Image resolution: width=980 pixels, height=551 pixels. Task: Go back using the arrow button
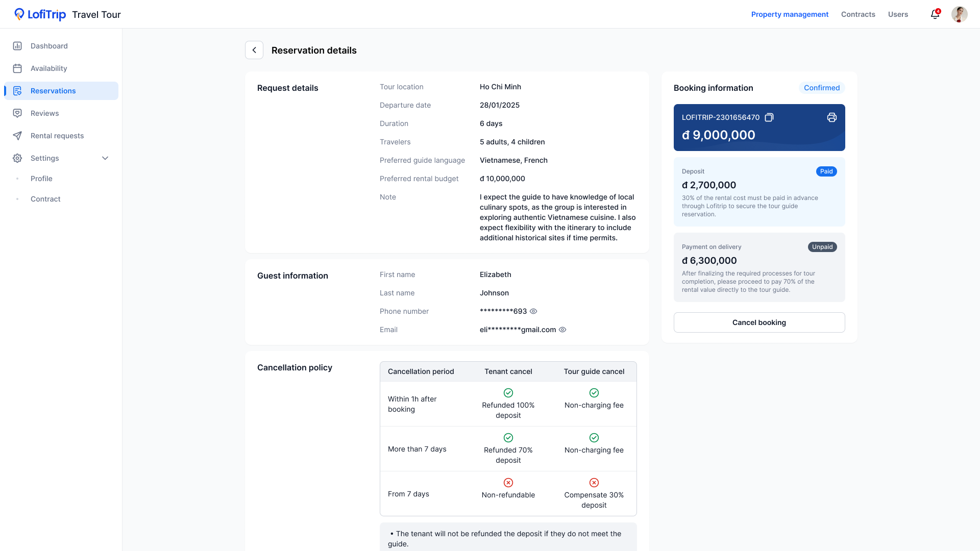(x=254, y=50)
